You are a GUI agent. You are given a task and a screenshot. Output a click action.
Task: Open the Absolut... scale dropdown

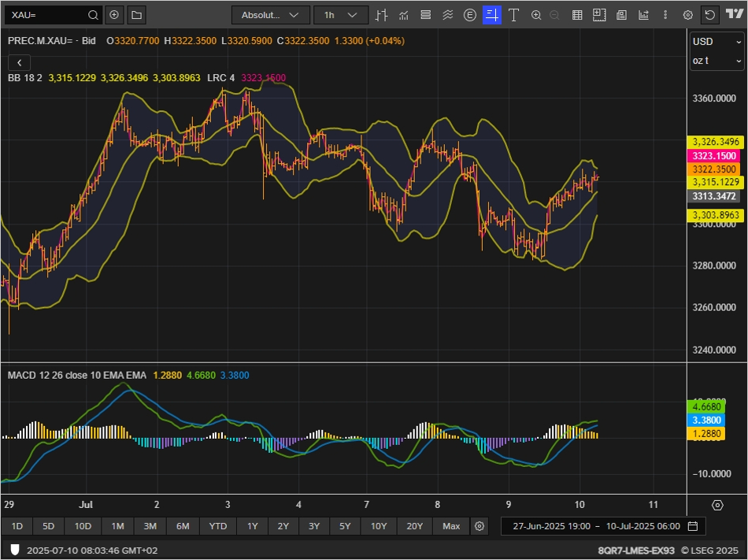[x=271, y=15]
